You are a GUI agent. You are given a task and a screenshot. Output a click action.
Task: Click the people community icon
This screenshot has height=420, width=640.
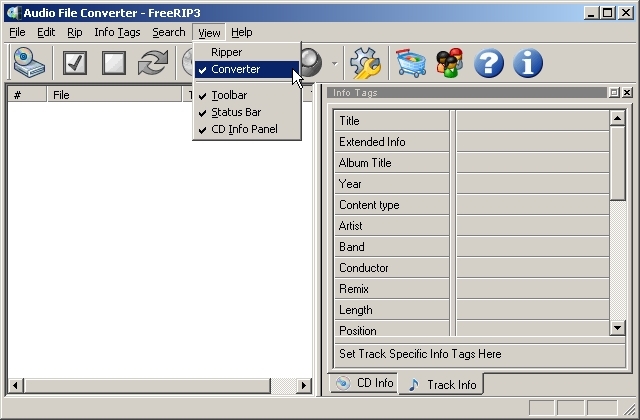pos(449,62)
